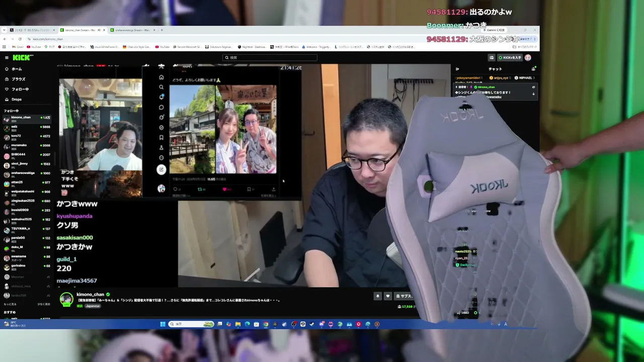This screenshot has height=362, width=644.
Task: Select followed channel inosisi0909
Action: (27, 211)
